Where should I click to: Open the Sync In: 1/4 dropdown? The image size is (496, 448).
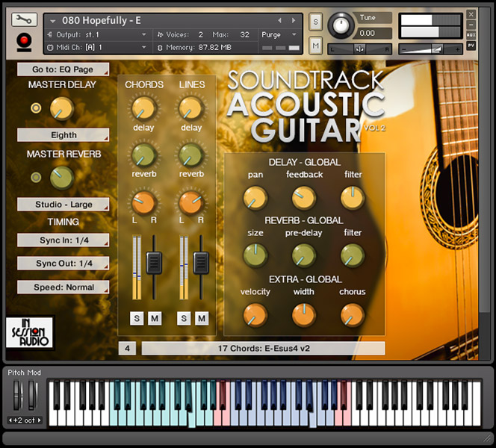pos(63,240)
